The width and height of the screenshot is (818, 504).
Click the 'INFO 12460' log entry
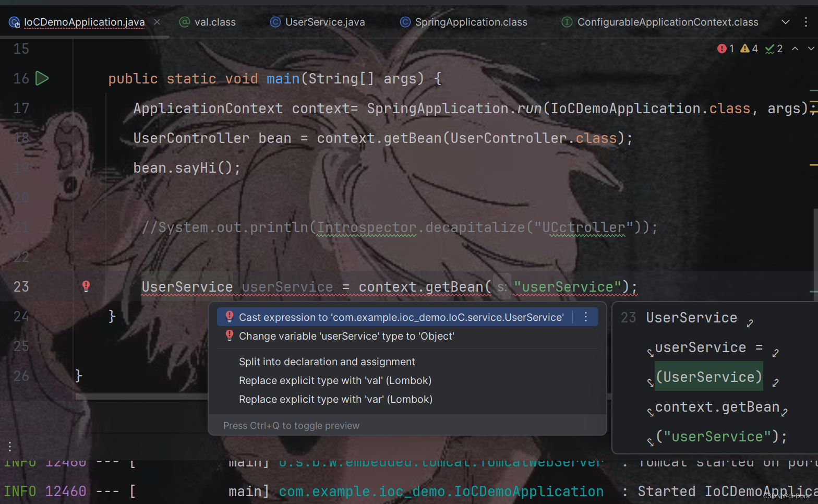45,491
